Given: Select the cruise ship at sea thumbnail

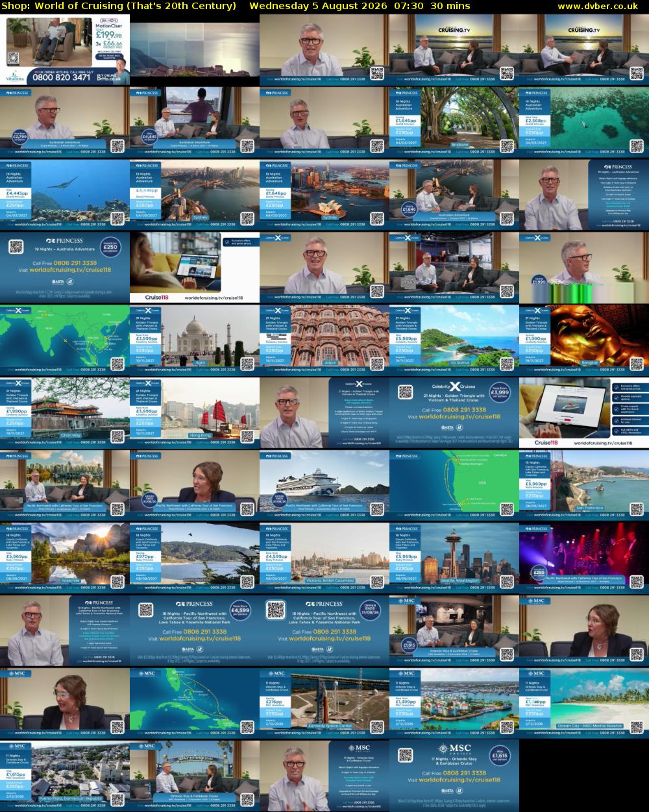Looking at the screenshot, I should [x=324, y=486].
